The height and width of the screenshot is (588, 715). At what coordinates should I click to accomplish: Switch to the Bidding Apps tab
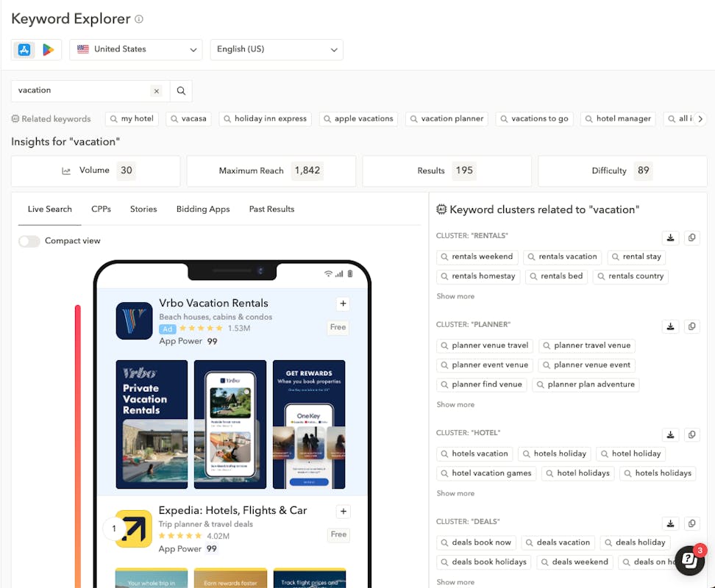(x=203, y=209)
